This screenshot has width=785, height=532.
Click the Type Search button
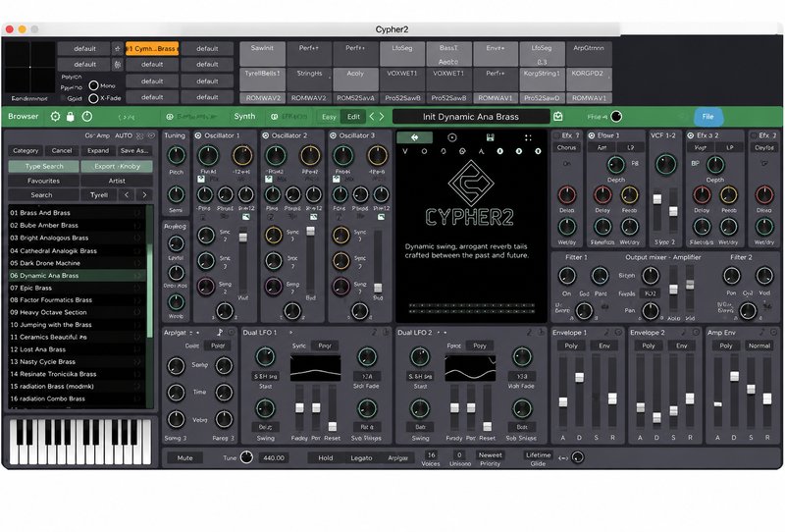pyautogui.click(x=44, y=166)
